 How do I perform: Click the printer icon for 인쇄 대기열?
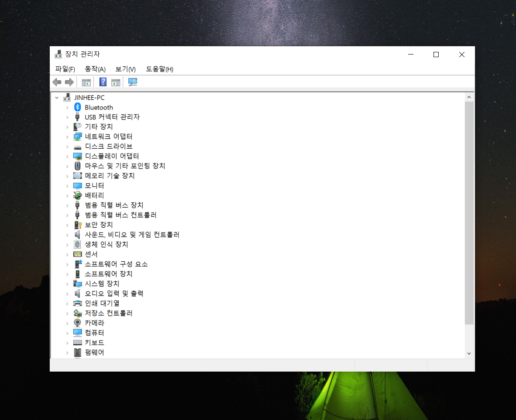point(77,303)
